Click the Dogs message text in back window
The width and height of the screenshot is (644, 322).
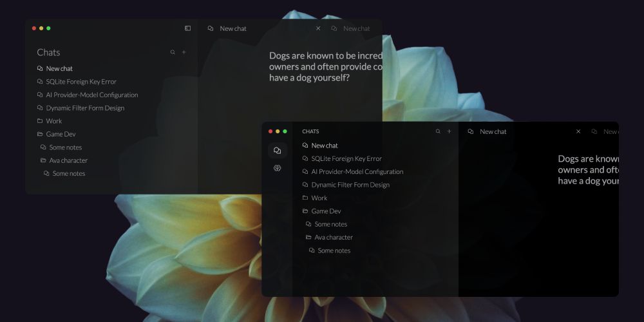coord(326,66)
